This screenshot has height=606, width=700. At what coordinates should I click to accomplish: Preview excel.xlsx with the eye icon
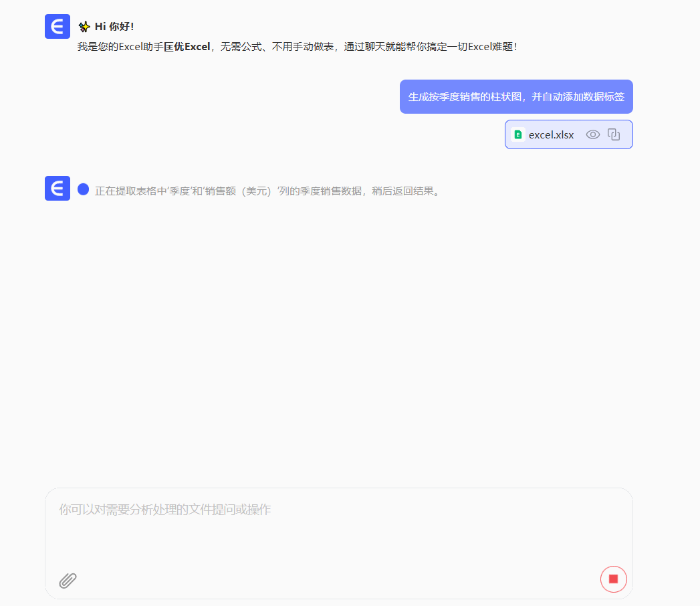(592, 134)
